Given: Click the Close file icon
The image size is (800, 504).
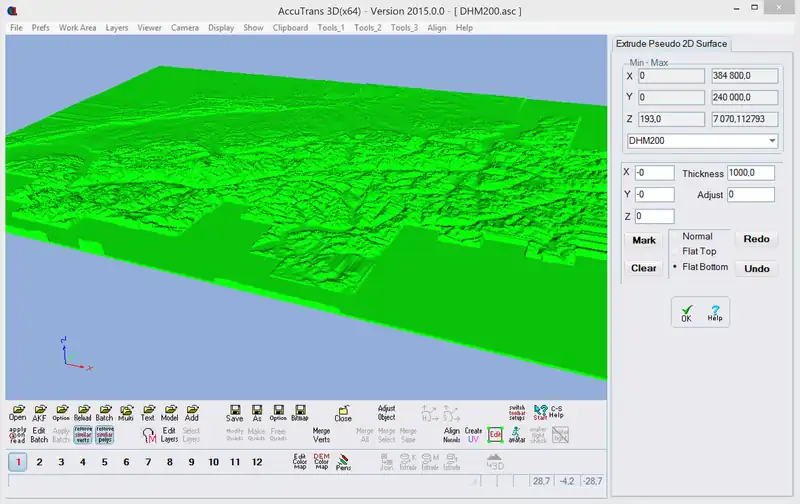Looking at the screenshot, I should [x=343, y=413].
